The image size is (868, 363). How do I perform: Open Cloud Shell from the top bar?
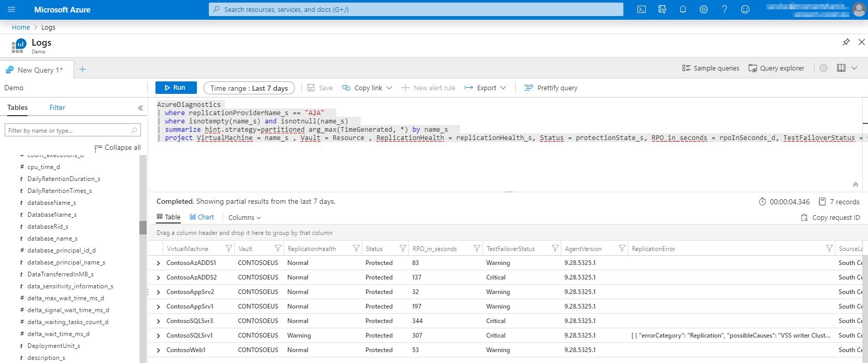coord(642,9)
